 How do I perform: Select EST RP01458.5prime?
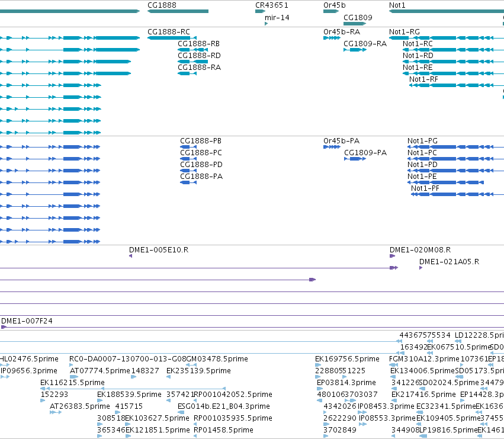click(195, 436)
